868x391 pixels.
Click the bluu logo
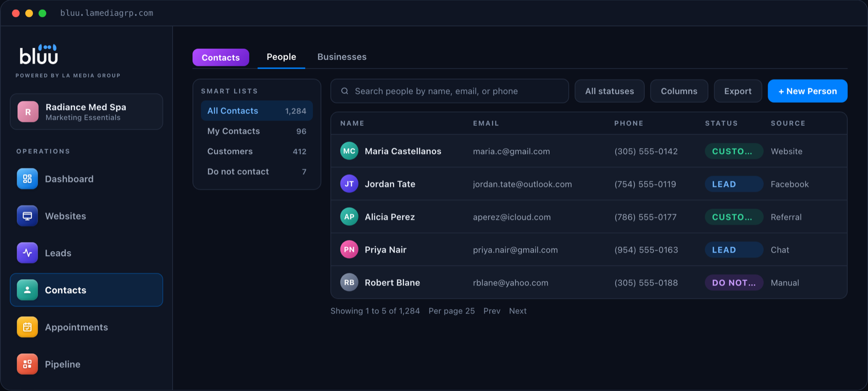click(x=39, y=54)
